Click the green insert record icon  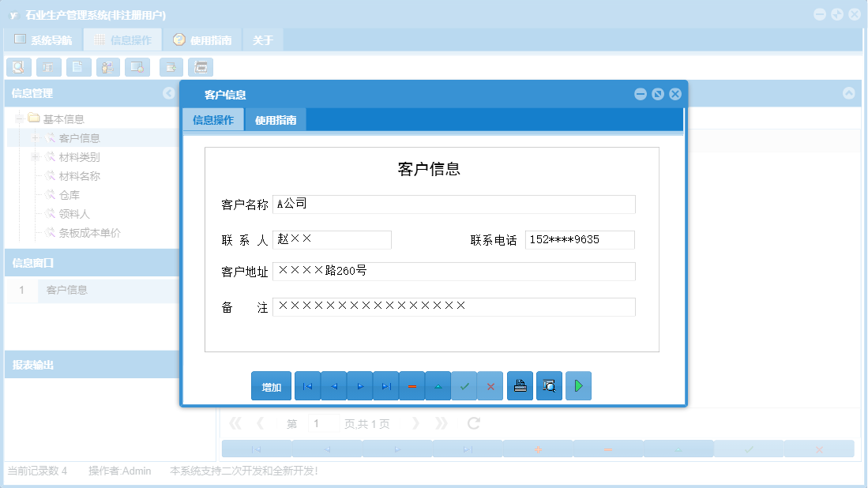[x=438, y=385]
